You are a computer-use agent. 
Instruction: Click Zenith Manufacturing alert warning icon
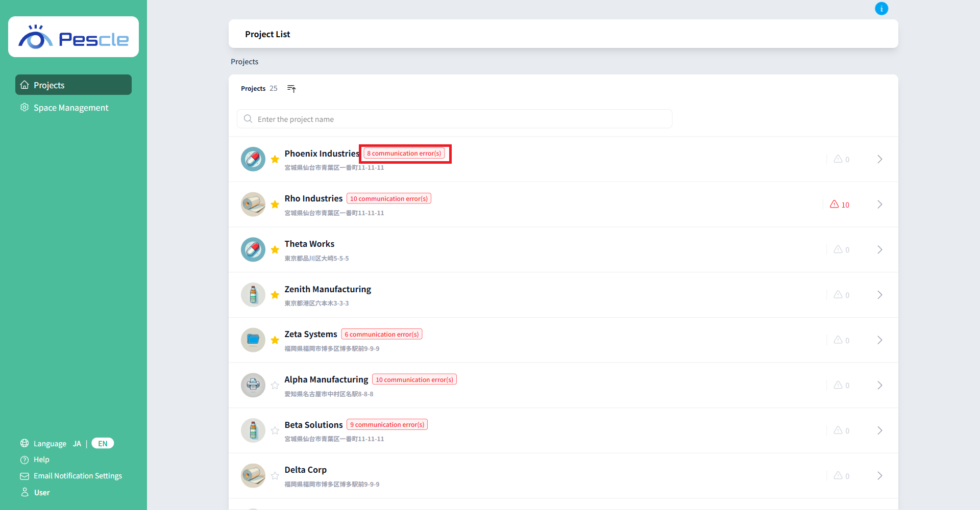click(x=838, y=295)
